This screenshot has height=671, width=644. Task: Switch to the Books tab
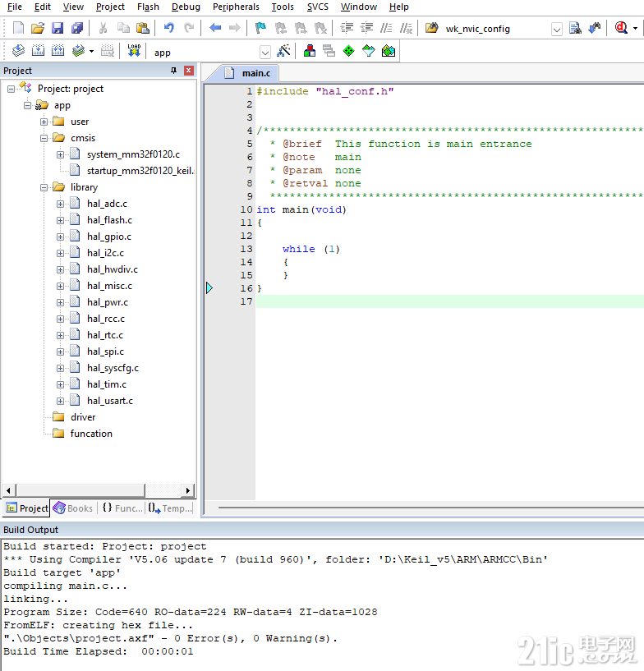tap(73, 508)
